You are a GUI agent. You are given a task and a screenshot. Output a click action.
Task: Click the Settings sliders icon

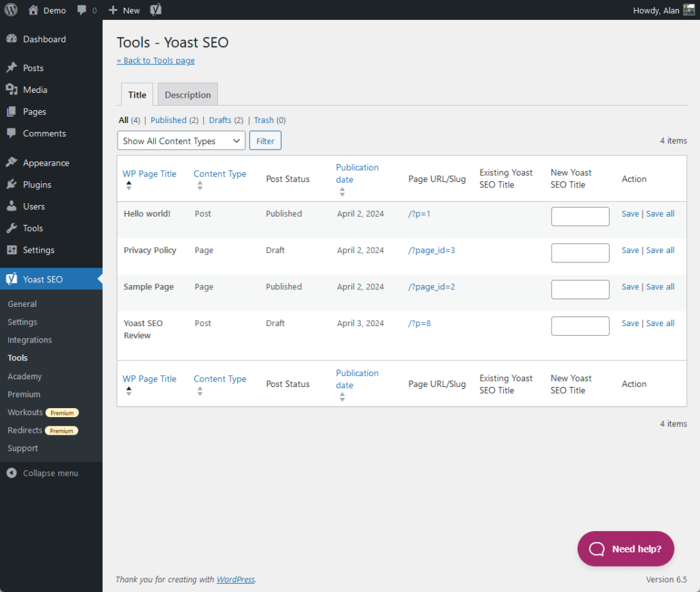tap(12, 250)
